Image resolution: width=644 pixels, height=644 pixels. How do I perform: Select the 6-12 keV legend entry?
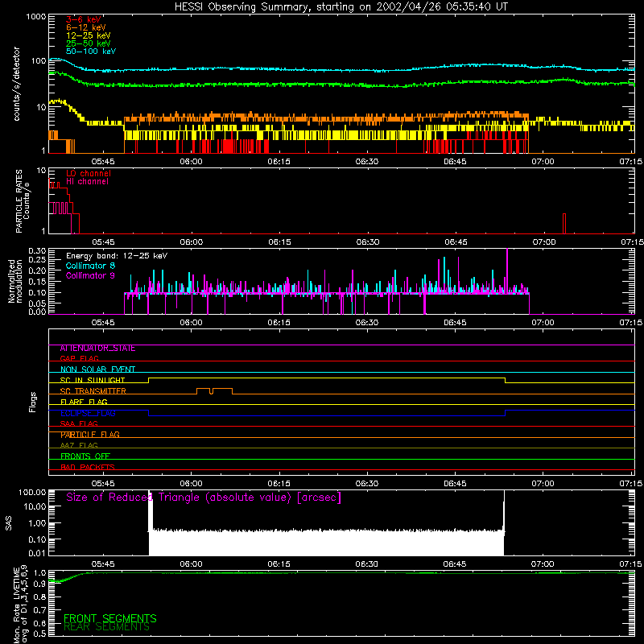86,27
